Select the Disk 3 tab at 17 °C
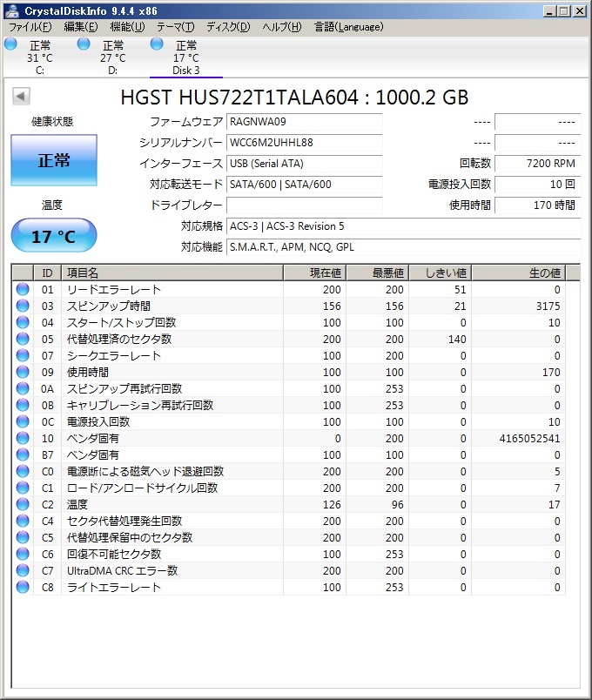The image size is (592, 700). pyautogui.click(x=186, y=57)
